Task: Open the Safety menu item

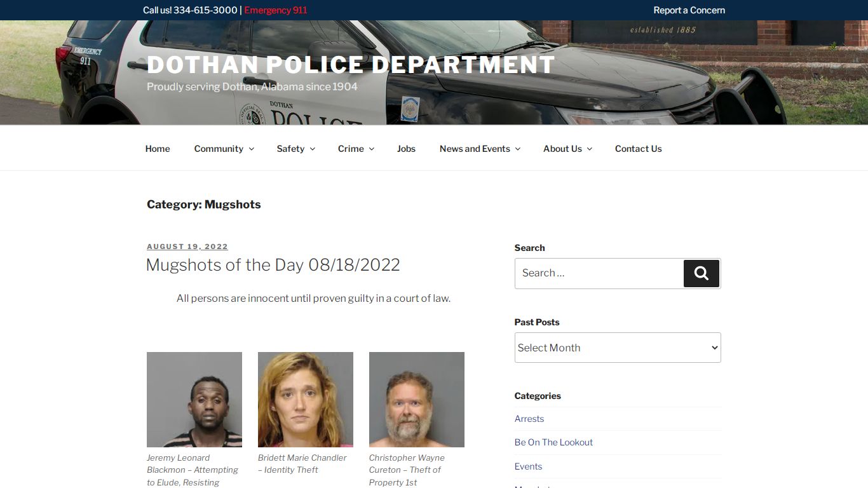Action: [x=290, y=149]
